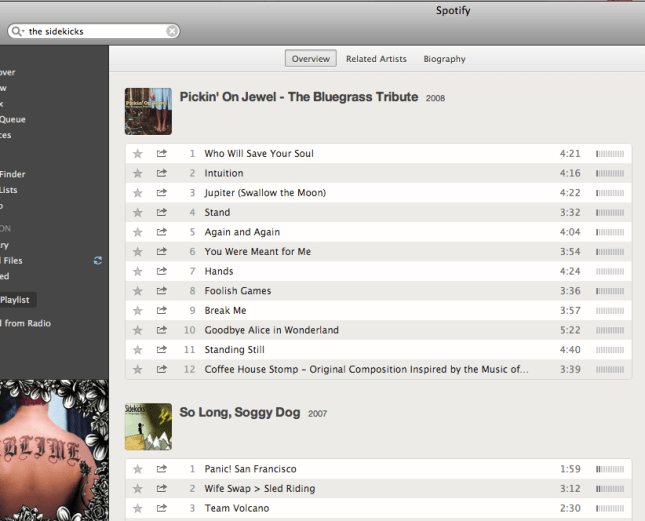Select the Finder item in the sidebar
This screenshot has width=645, height=521.
click(12, 174)
